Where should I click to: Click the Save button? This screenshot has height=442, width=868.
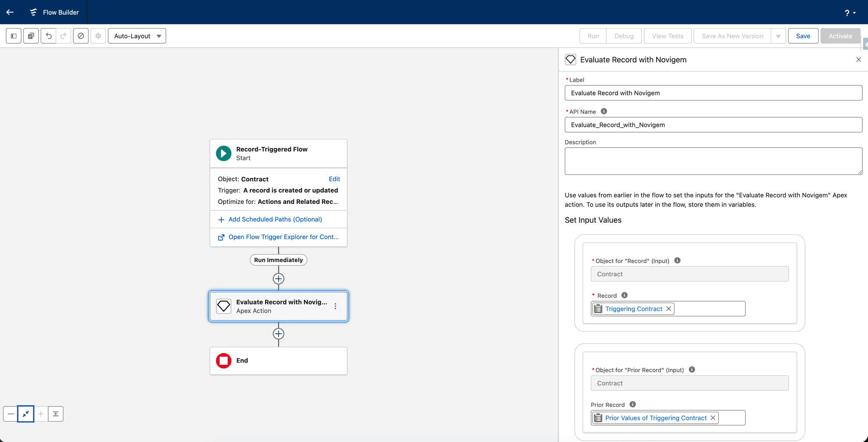803,36
